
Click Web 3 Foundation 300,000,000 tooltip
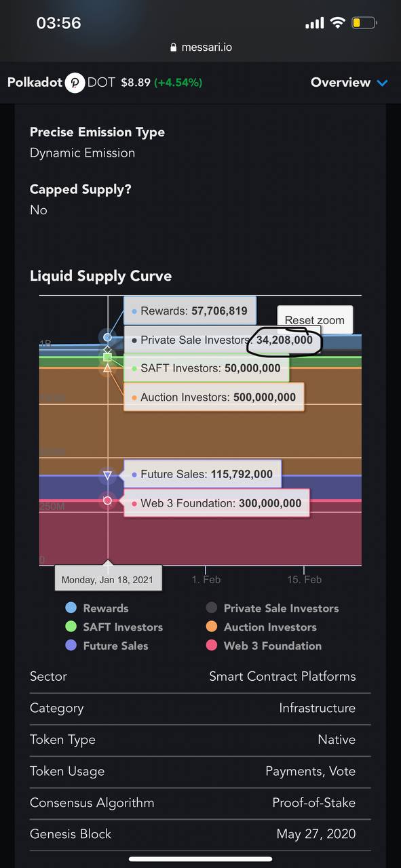pyautogui.click(x=216, y=503)
